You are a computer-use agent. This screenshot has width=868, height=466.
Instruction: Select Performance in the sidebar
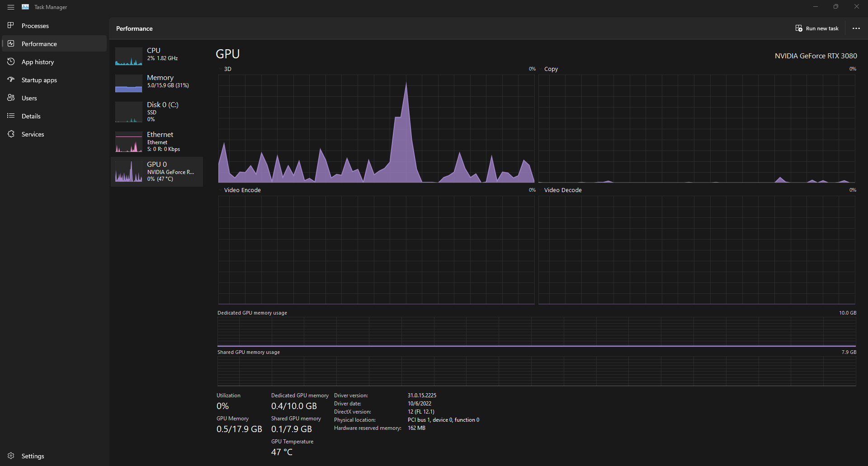[54, 44]
